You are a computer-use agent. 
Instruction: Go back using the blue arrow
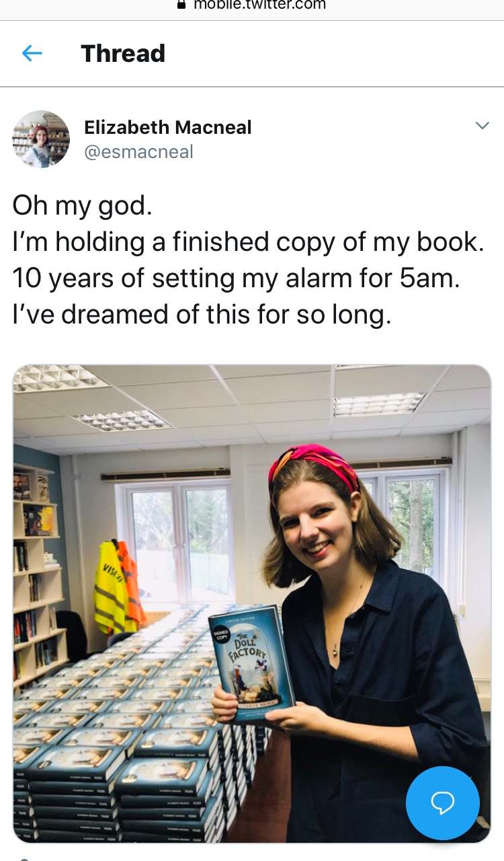click(x=32, y=53)
